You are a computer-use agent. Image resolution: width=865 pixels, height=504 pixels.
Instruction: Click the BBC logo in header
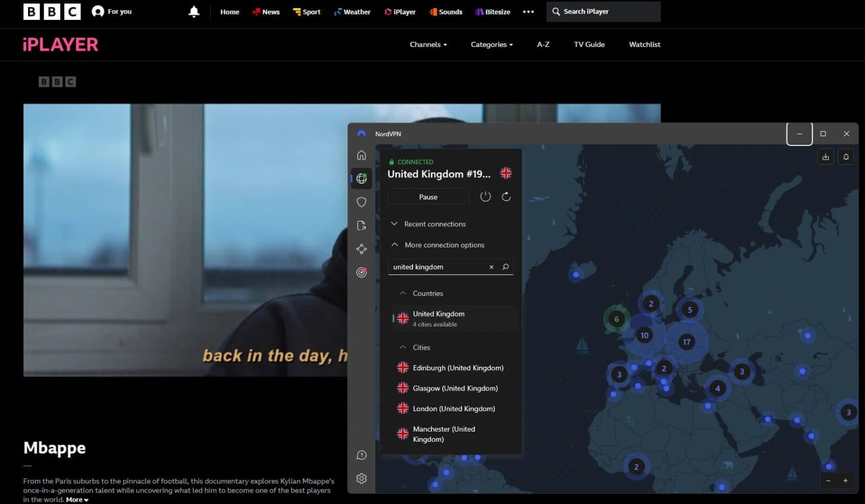coord(52,12)
